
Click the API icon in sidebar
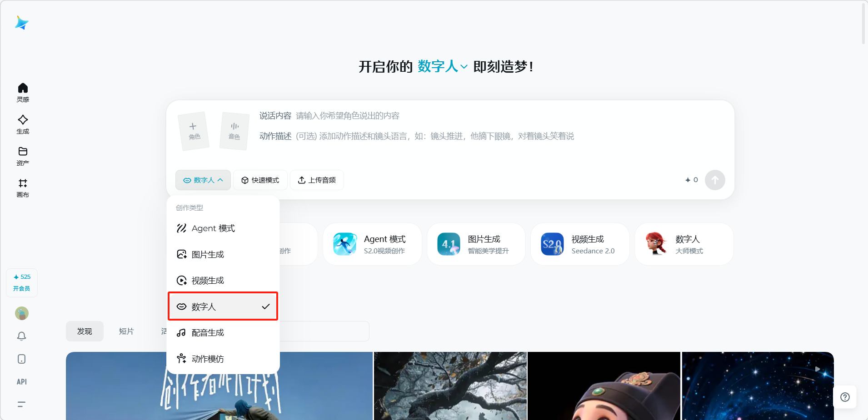(x=22, y=382)
